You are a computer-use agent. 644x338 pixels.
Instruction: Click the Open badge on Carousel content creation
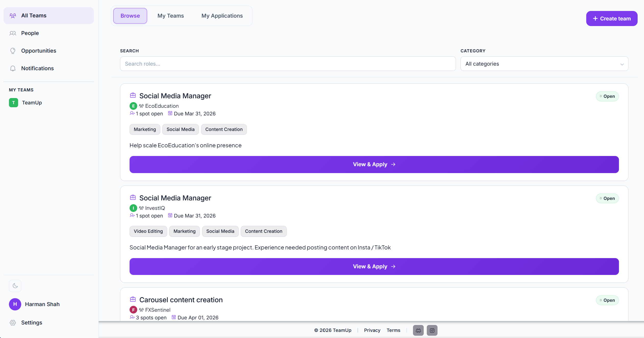tap(607, 300)
